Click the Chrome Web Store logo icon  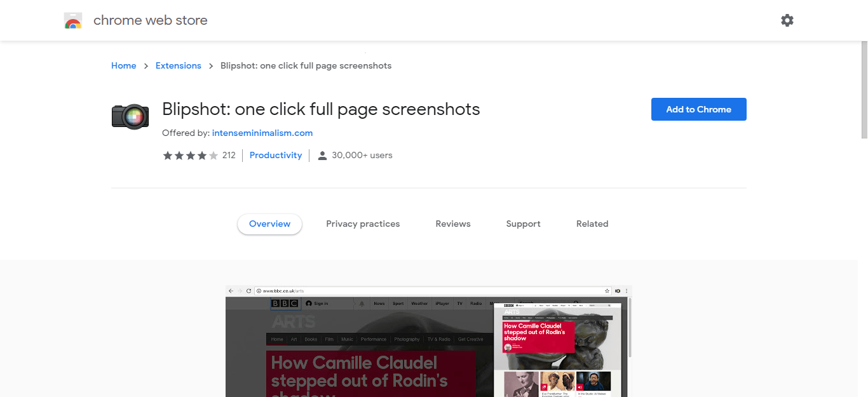(73, 21)
